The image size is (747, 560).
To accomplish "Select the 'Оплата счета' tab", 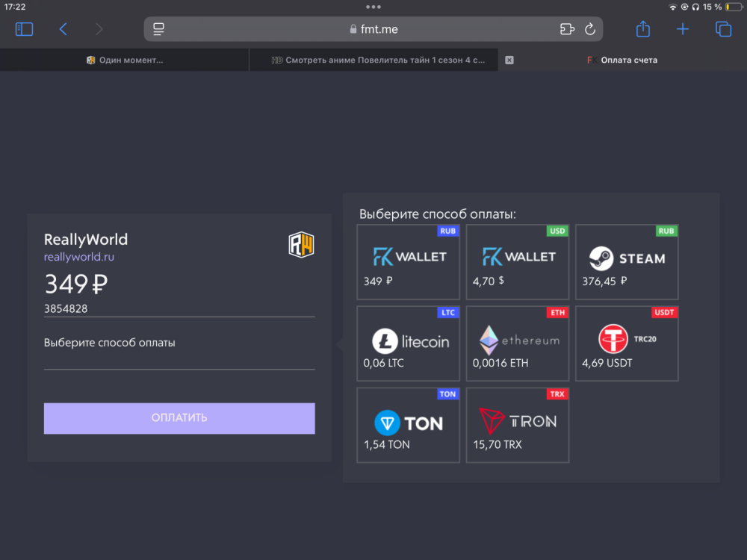I will 623,60.
